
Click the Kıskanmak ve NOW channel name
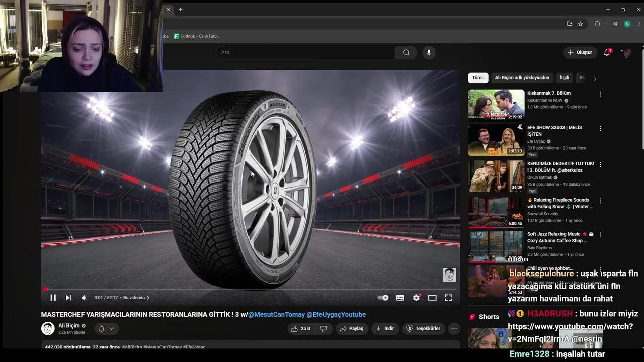pos(545,101)
